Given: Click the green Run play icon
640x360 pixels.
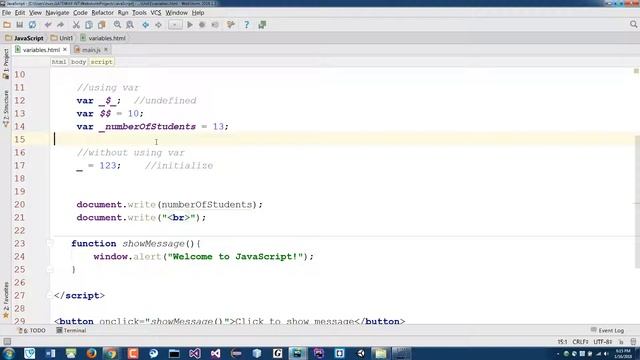Looking at the screenshot, I should tap(190, 25).
